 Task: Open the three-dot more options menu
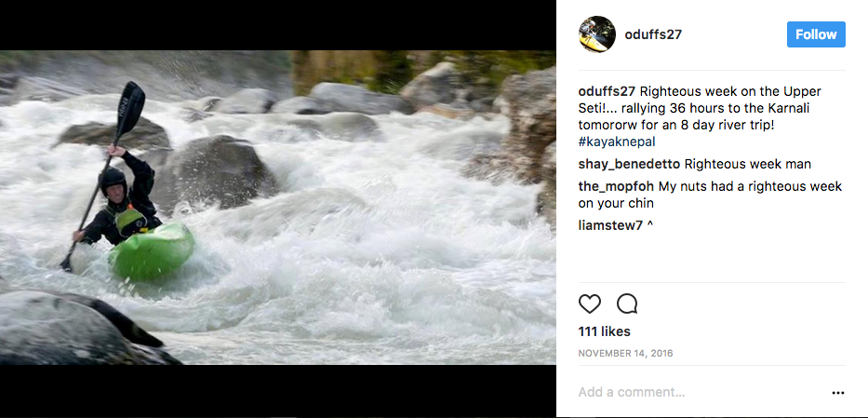(837, 393)
